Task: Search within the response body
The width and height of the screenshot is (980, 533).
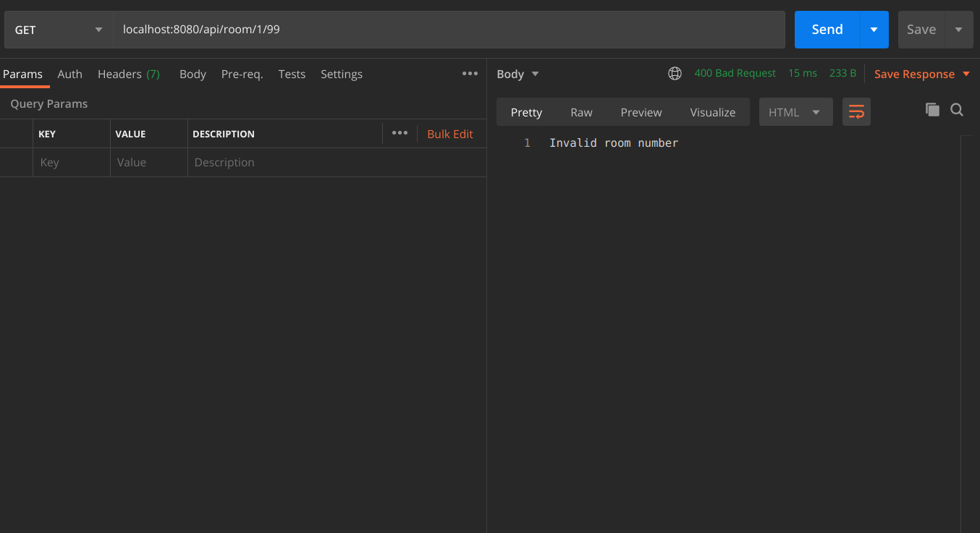Action: tap(957, 110)
